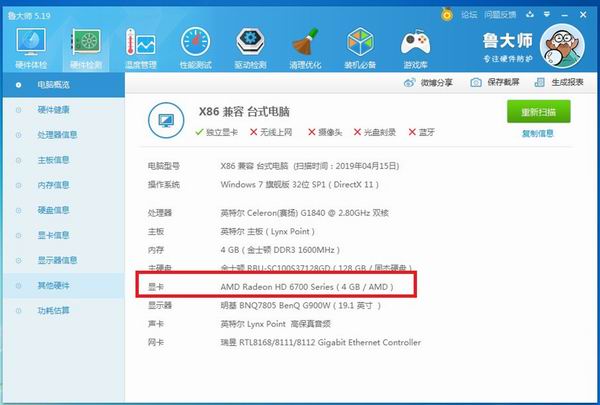Open the 问题反馈 feedback link
The width and height of the screenshot is (600, 405).
coord(500,15)
